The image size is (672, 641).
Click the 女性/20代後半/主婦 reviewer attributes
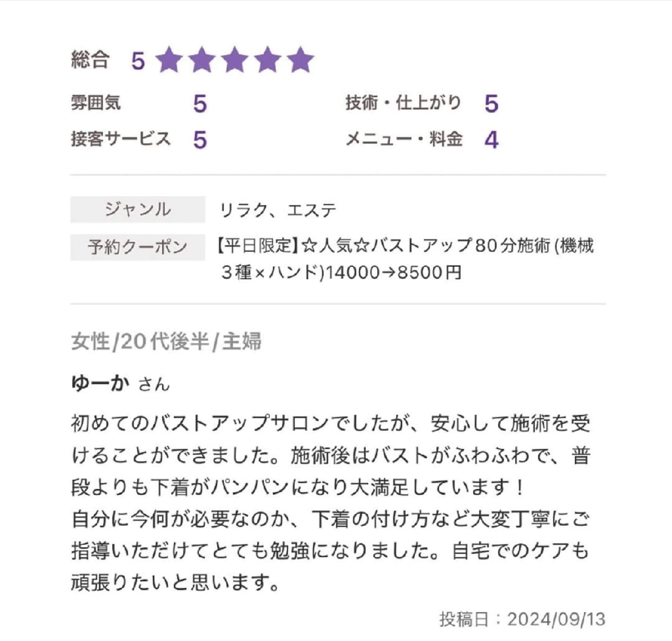tap(166, 341)
